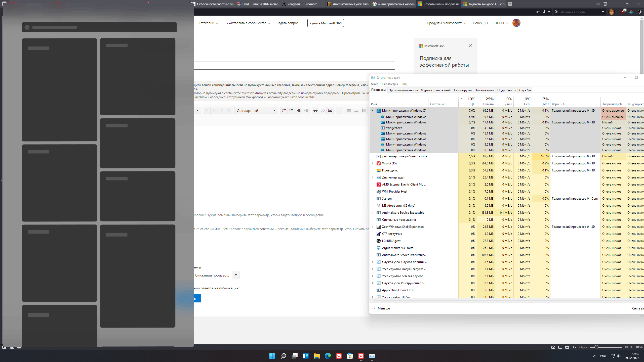This screenshot has width=644, height=362.
Task: Open the Параметры menu in Task Manager
Action: pos(390,84)
